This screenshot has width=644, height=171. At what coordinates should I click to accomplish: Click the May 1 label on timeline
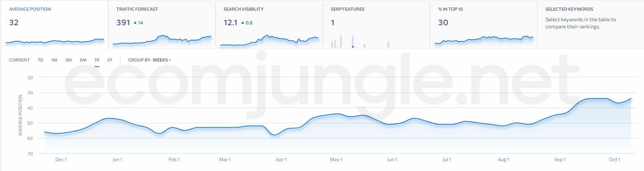tap(336, 159)
